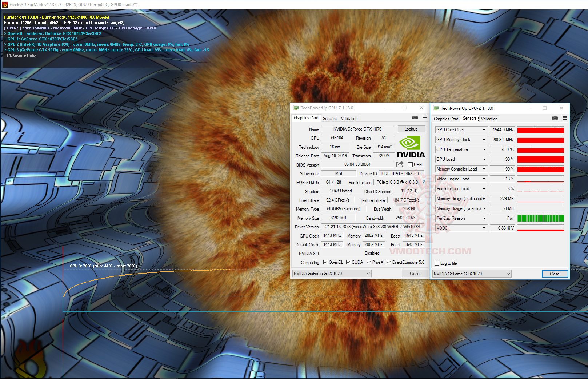The width and height of the screenshot is (588, 379).
Task: Click the GPU 3 temperature graph label
Action: point(103,266)
